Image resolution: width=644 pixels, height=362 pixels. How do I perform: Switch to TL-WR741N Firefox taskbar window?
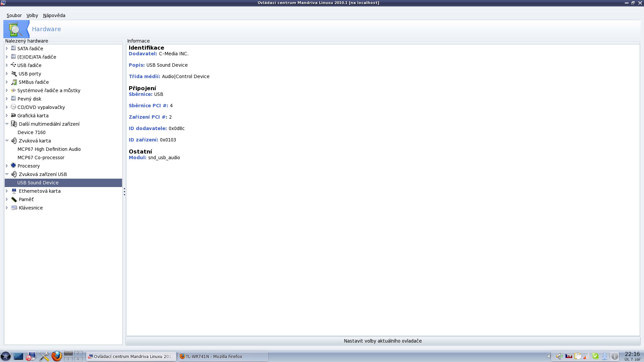(223, 356)
